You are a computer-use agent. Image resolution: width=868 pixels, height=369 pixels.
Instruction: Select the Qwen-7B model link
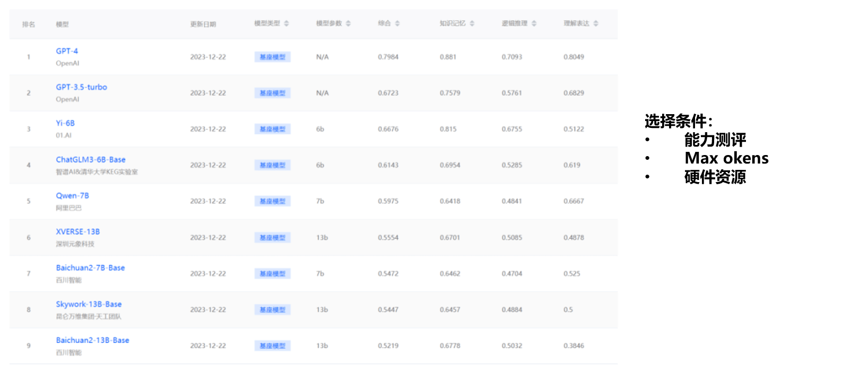[x=73, y=195]
